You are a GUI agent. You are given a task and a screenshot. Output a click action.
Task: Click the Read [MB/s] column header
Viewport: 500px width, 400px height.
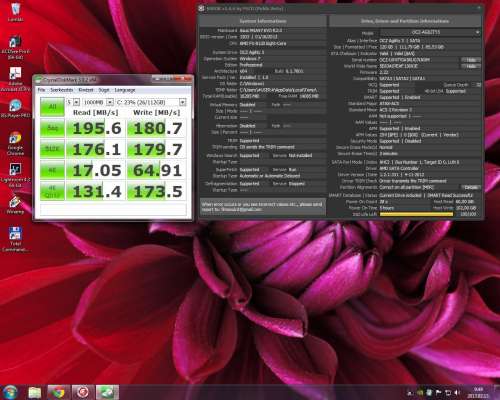tap(95, 113)
